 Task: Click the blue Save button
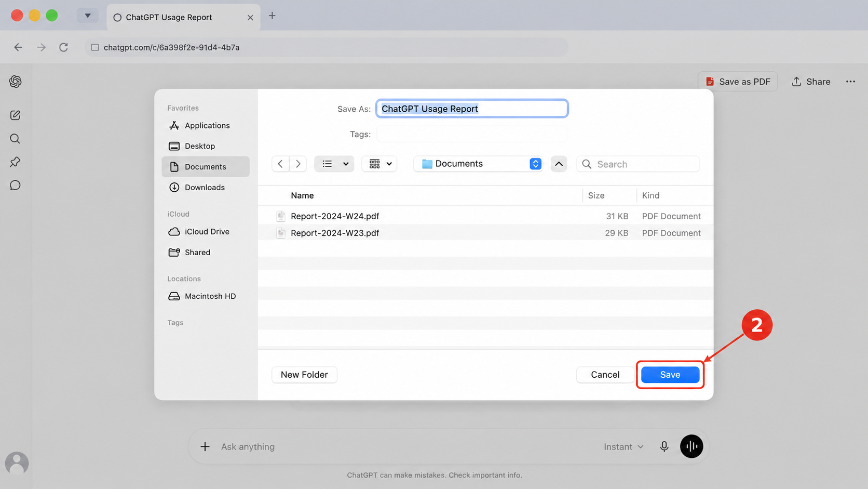670,375
